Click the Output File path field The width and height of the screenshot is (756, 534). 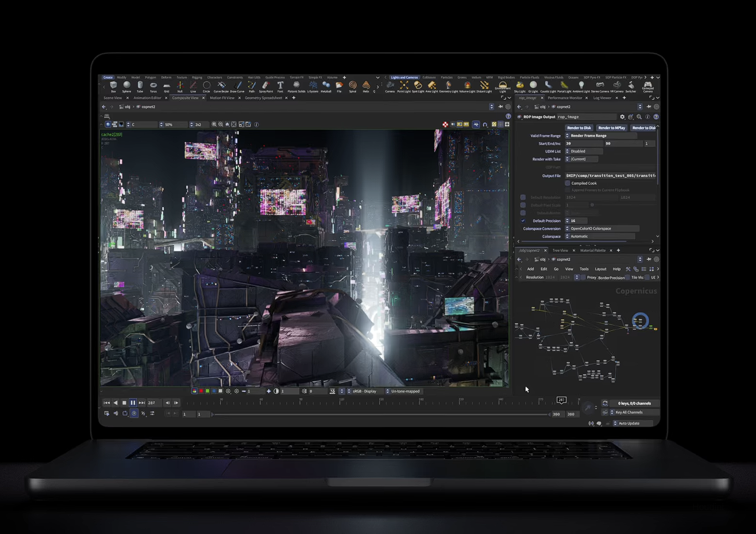610,176
